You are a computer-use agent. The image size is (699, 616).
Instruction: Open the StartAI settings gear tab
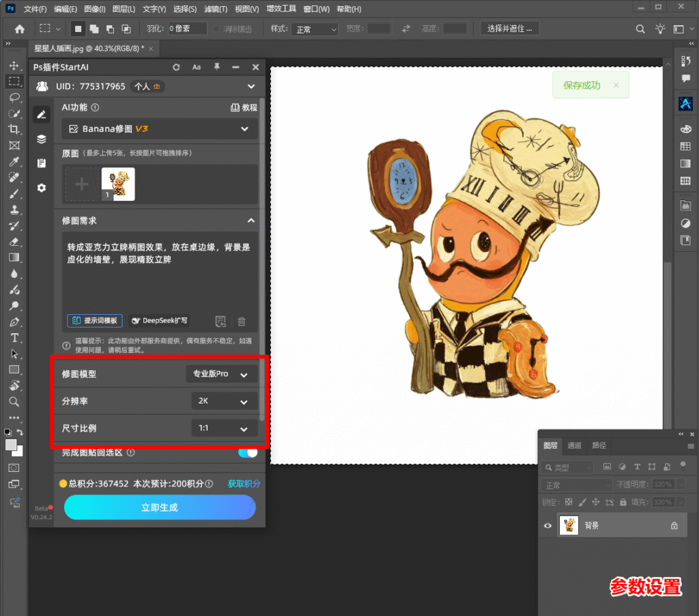pyautogui.click(x=42, y=188)
